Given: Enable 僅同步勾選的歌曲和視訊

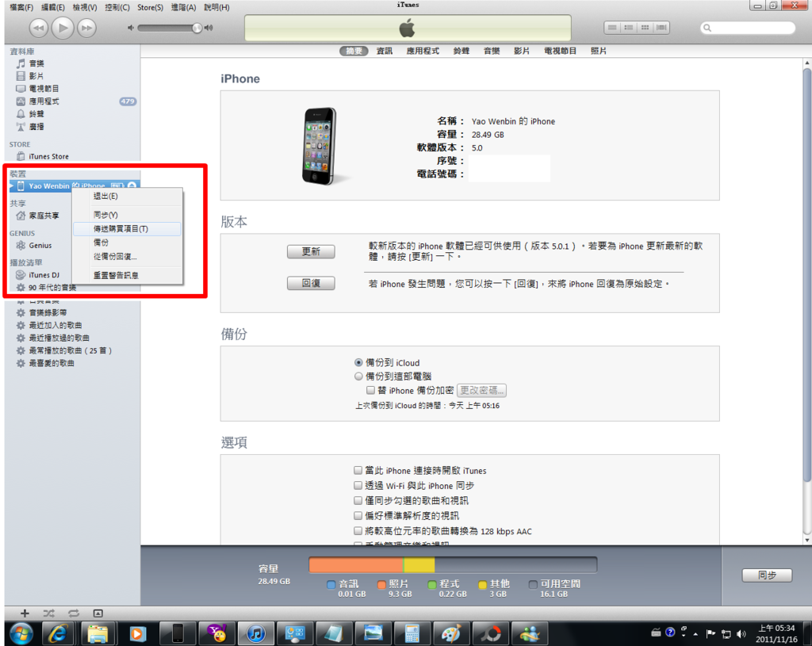Looking at the screenshot, I should 358,500.
